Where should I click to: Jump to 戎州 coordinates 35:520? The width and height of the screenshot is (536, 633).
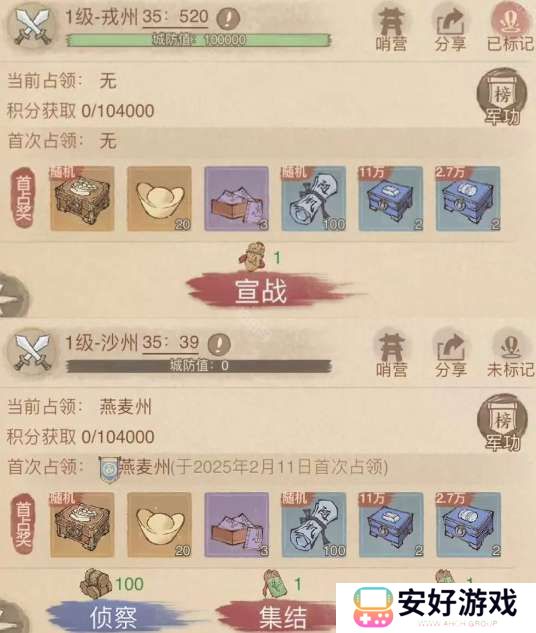coord(175,17)
